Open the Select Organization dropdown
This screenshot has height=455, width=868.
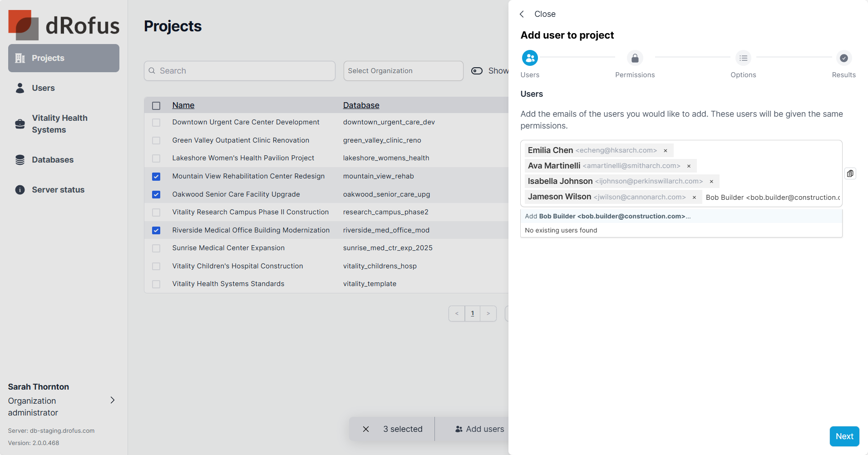tap(403, 71)
